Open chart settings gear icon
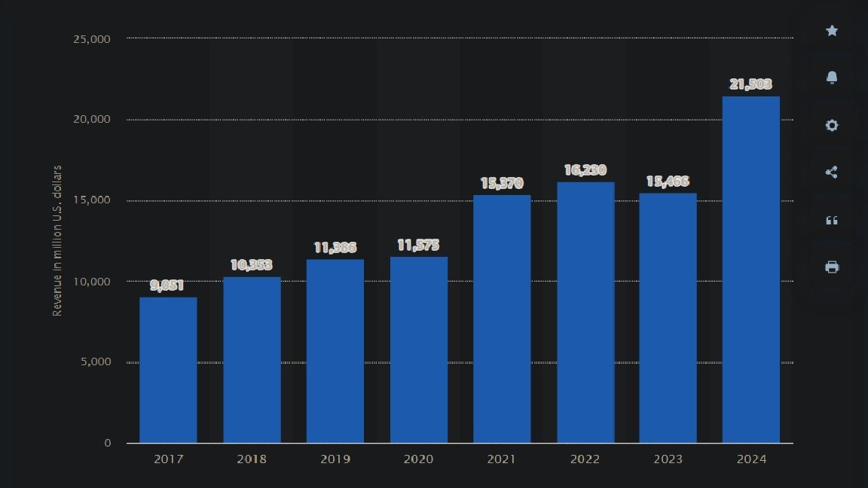The height and width of the screenshot is (488, 868). point(832,125)
